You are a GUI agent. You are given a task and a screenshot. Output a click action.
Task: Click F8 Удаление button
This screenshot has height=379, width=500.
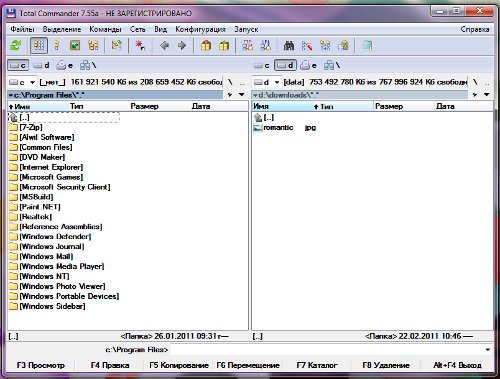pos(386,365)
